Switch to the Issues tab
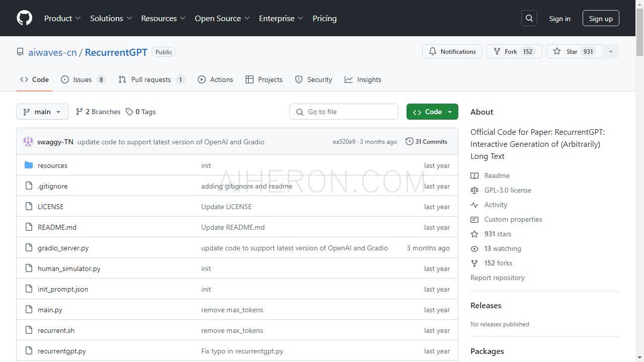Screen dimensions: 644x362 coord(83,79)
